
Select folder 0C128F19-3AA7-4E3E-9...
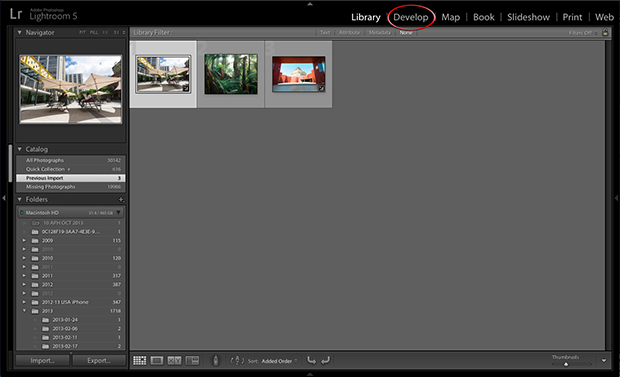[x=71, y=232]
